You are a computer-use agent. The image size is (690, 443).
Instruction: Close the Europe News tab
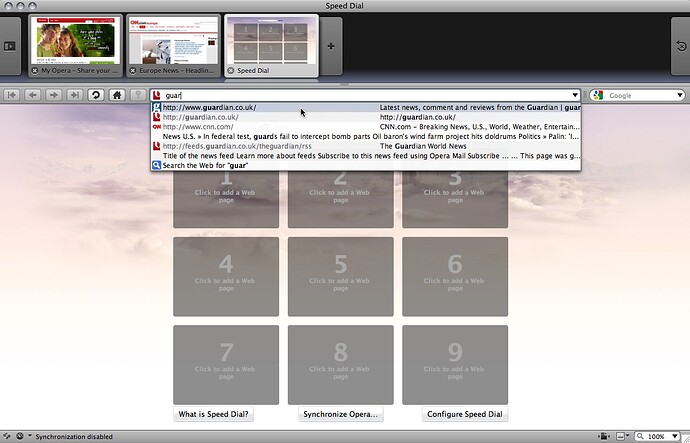[x=133, y=70]
